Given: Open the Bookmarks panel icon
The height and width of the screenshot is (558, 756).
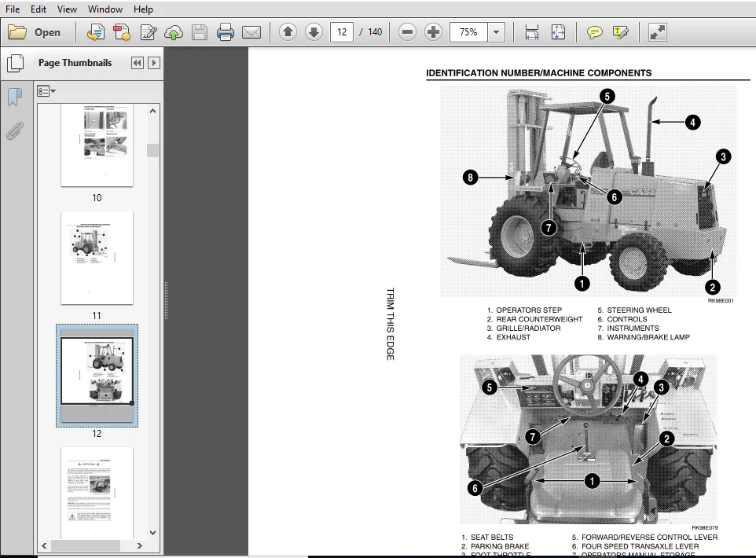Looking at the screenshot, I should click(x=15, y=97).
